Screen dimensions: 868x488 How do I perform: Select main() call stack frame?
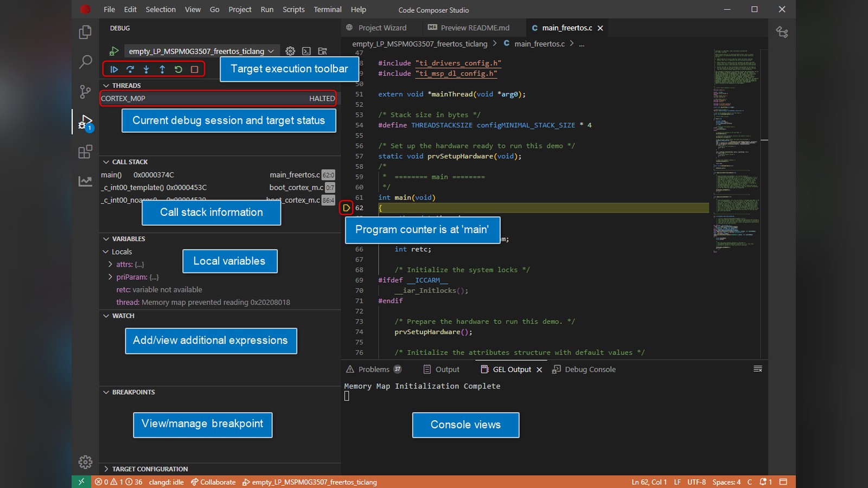click(x=218, y=175)
